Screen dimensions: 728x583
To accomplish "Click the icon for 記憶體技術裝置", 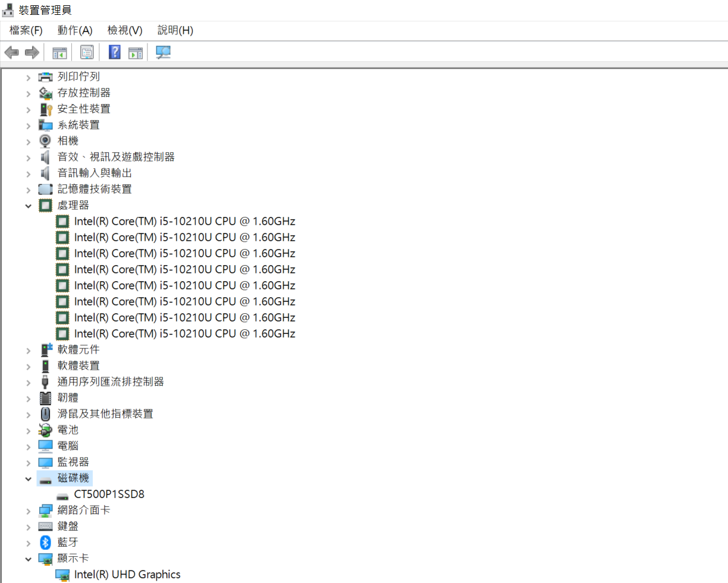I will click(x=45, y=189).
